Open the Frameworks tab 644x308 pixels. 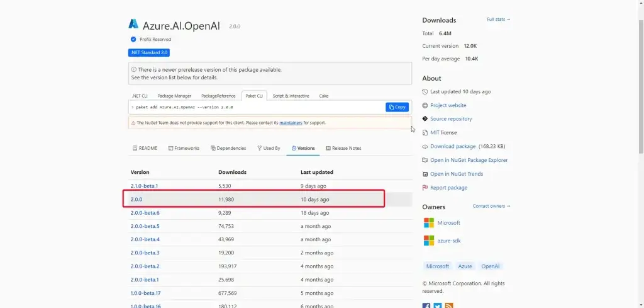[184, 148]
